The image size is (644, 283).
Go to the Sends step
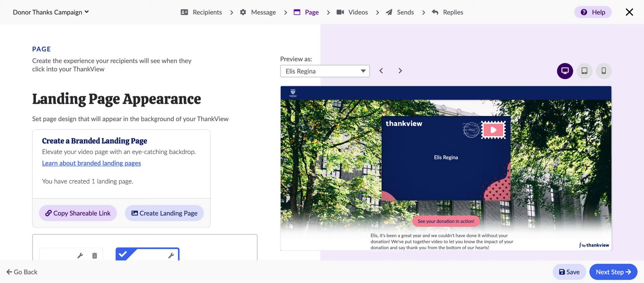coord(400,12)
